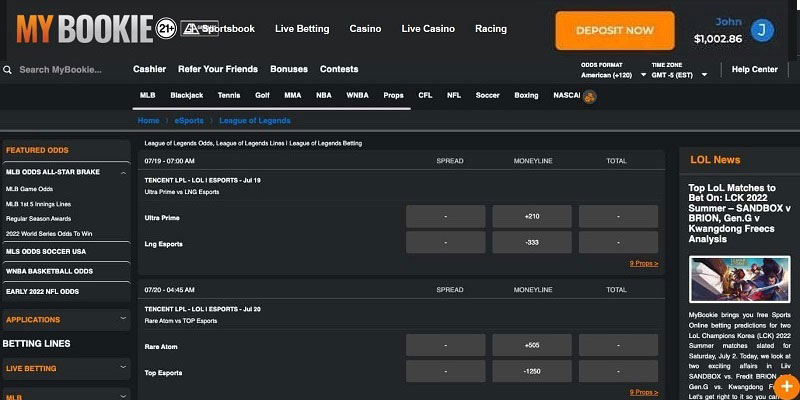Viewport: 800px width, 400px height.
Task: Expand the Live Betting sidebar section
Action: pos(123,368)
